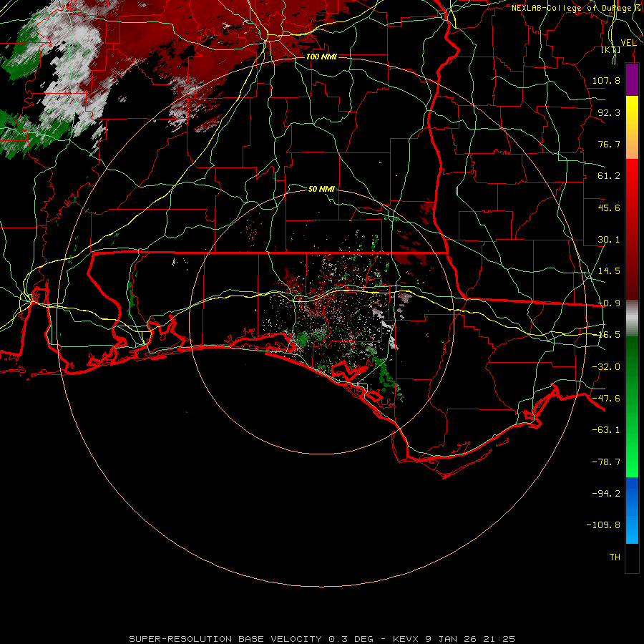Image resolution: width=644 pixels, height=644 pixels.
Task: Click the Super-Resolution Base Velocity caption
Action: tap(321, 639)
